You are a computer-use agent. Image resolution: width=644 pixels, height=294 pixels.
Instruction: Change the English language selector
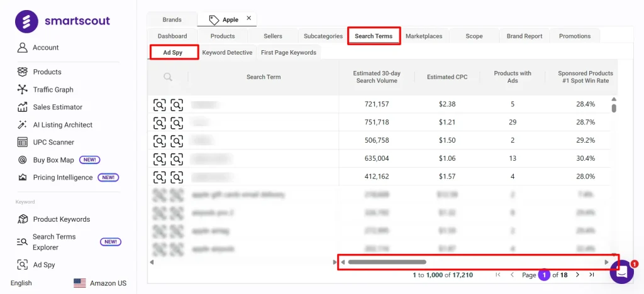pos(21,283)
